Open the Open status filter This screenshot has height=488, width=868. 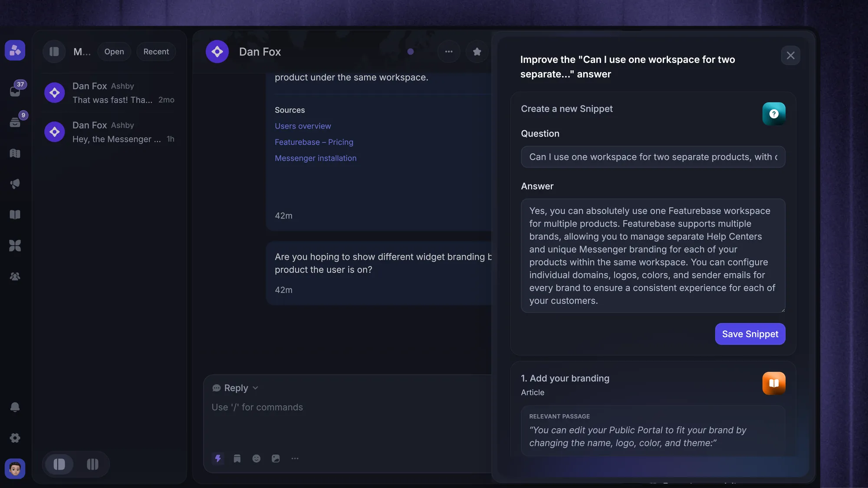tap(114, 52)
